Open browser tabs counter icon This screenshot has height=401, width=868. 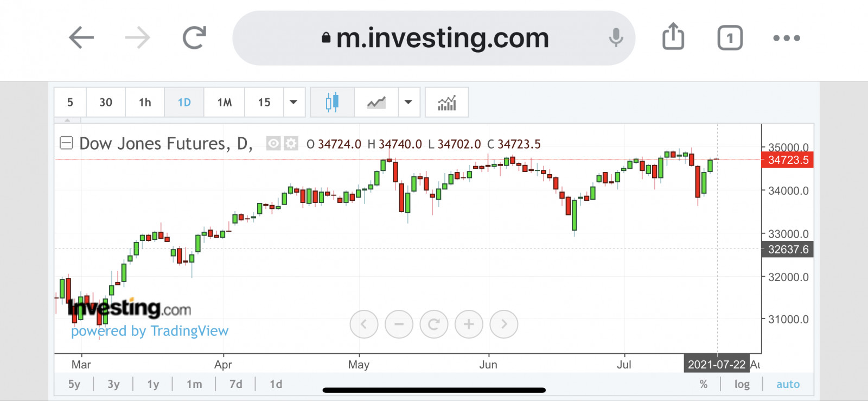click(x=730, y=38)
